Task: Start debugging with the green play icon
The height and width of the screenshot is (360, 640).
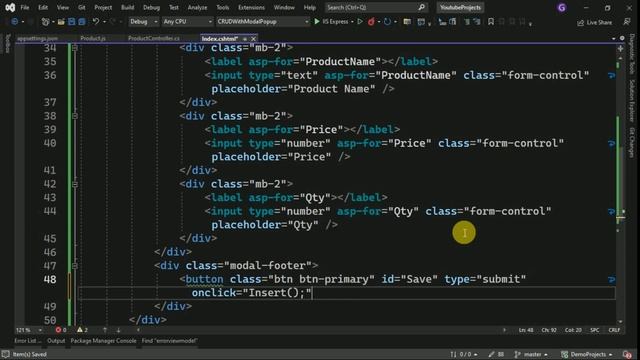Action: pos(317,22)
